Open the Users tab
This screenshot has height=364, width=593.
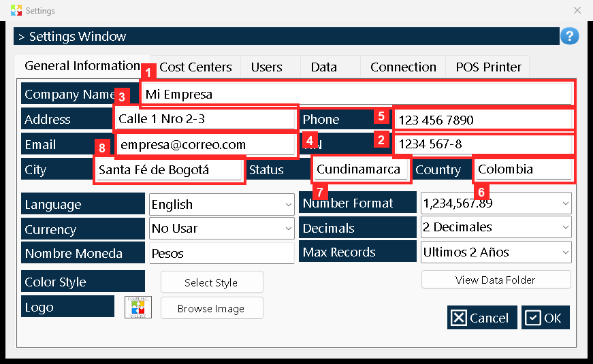[x=267, y=67]
